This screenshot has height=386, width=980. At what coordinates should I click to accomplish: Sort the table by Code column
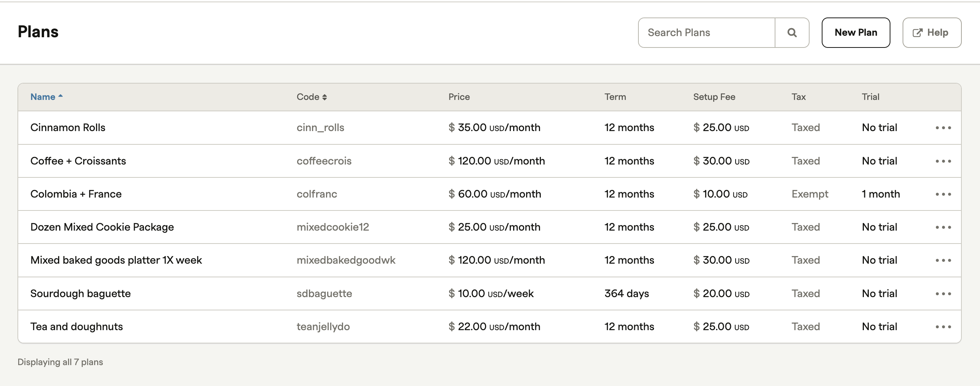[x=312, y=97]
